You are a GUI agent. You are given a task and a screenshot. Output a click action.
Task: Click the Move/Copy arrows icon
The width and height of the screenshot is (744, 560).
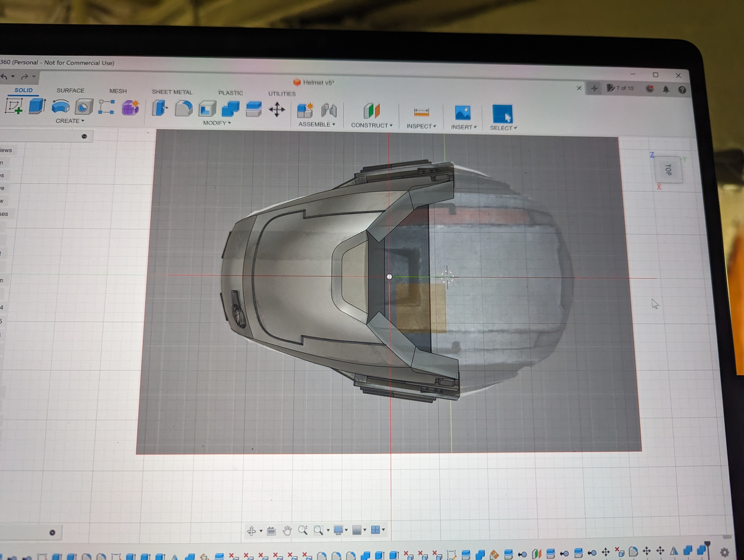click(277, 110)
